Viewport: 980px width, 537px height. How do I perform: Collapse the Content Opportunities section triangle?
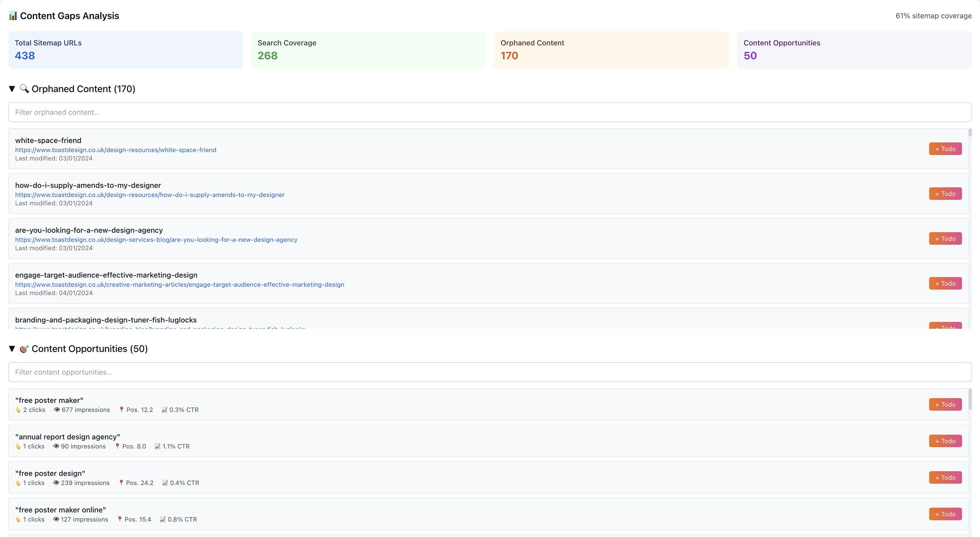coord(12,349)
